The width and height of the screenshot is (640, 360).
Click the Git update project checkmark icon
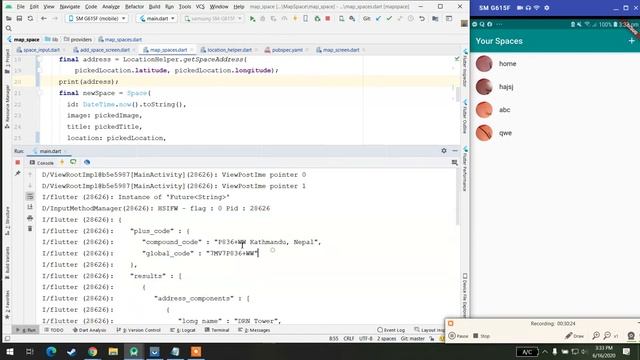378,18
